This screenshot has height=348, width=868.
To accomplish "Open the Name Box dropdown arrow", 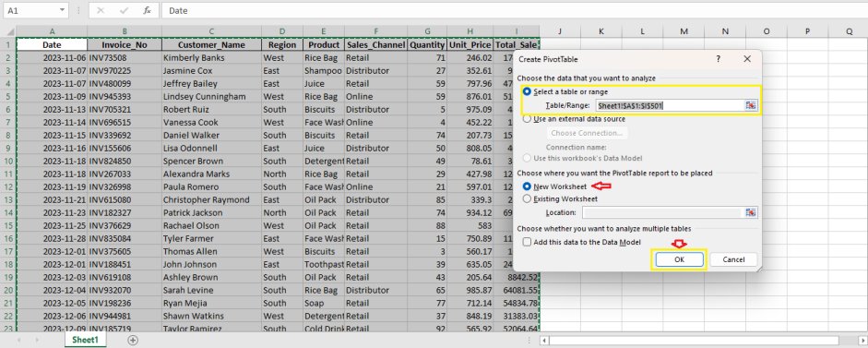I will pyautogui.click(x=61, y=10).
